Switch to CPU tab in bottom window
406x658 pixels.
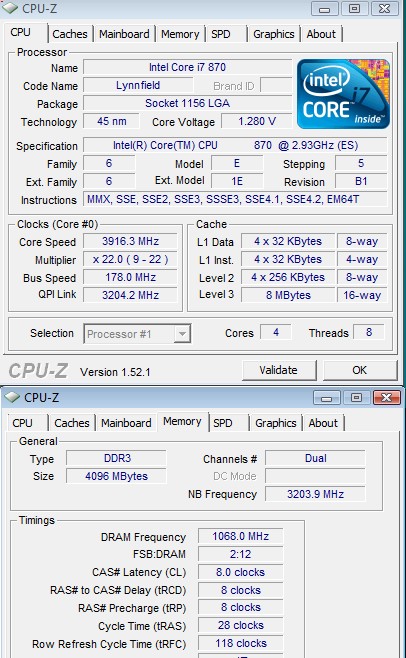point(22,423)
